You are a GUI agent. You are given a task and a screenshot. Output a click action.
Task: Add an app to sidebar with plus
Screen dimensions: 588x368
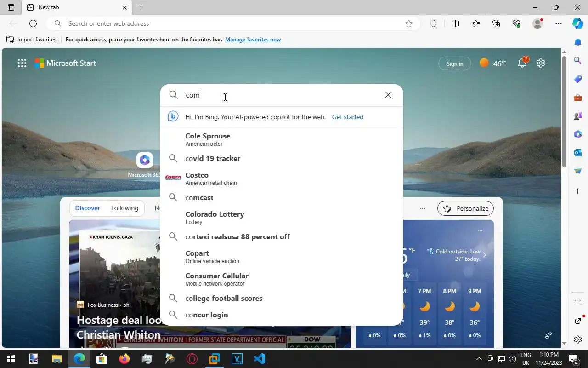pos(578,191)
